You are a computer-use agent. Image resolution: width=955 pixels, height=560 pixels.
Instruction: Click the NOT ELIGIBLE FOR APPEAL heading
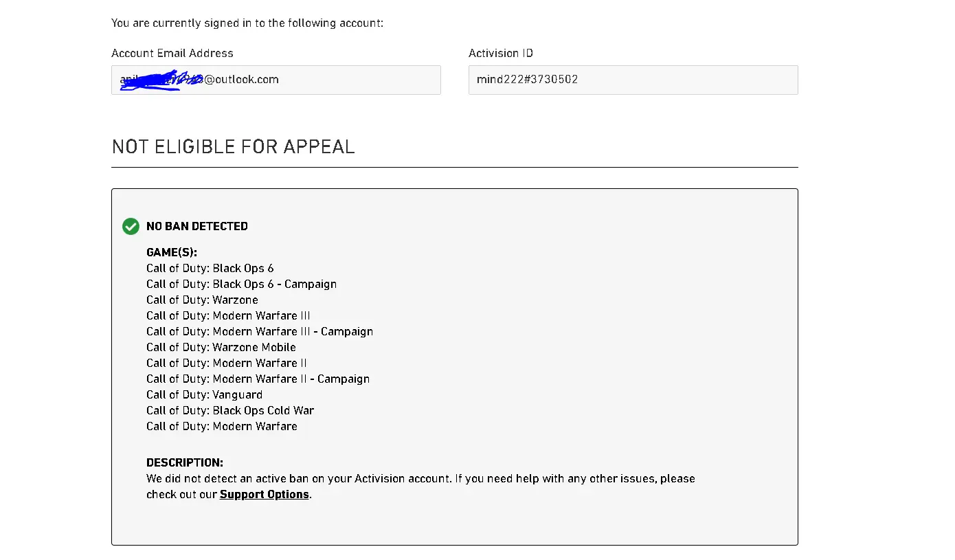point(233,146)
